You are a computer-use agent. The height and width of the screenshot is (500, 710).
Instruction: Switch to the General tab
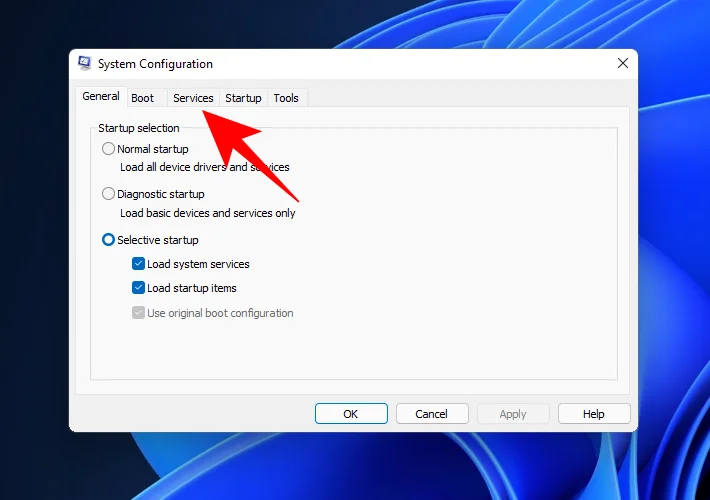point(101,96)
